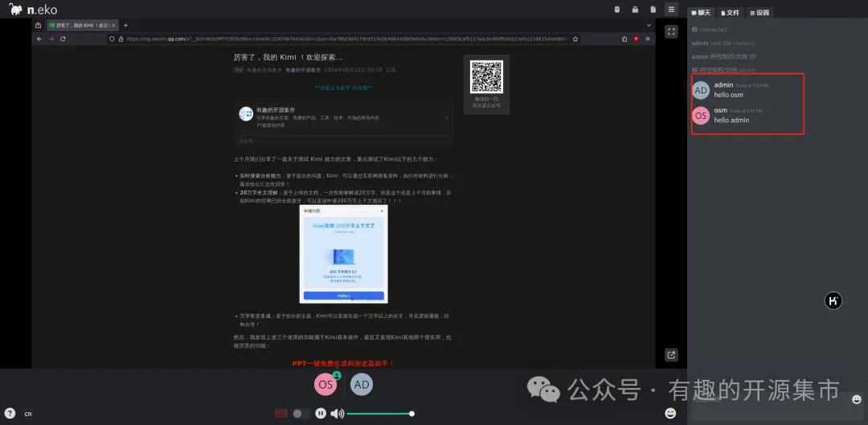868x425 pixels.
Task: Open the emote smiley near the volume bar
Action: click(670, 413)
